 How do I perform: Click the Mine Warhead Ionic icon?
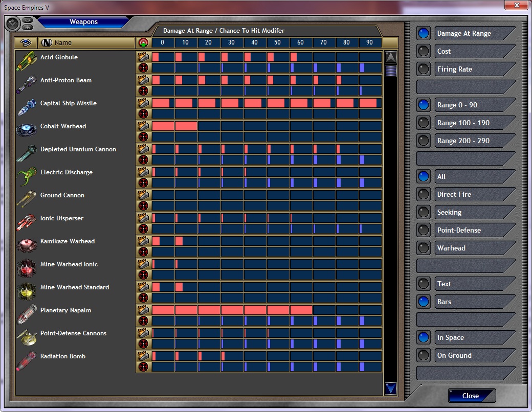click(x=27, y=269)
